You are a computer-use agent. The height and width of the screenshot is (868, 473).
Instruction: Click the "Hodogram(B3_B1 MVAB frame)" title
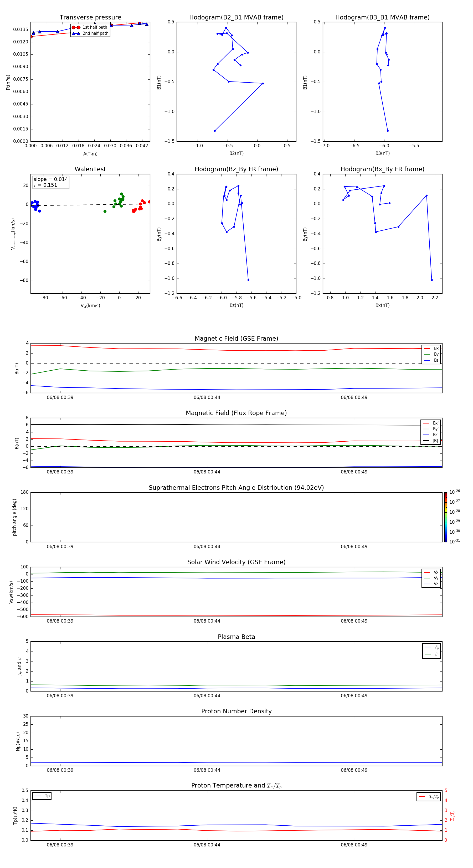(x=382, y=18)
